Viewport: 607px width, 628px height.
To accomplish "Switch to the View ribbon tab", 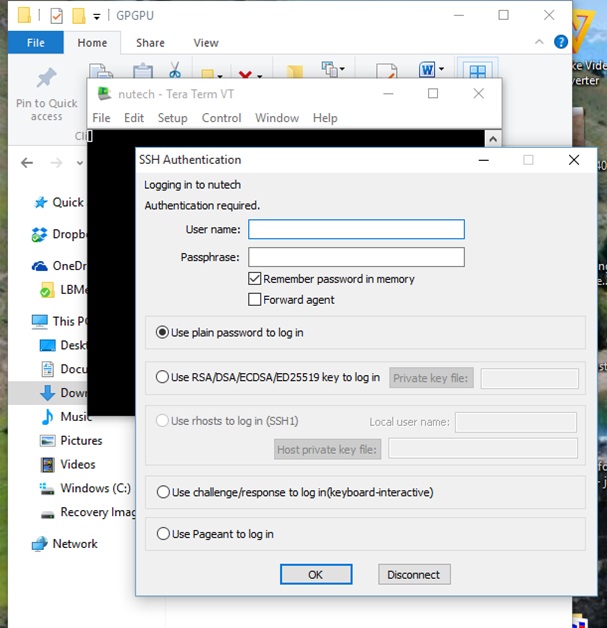I will (206, 43).
